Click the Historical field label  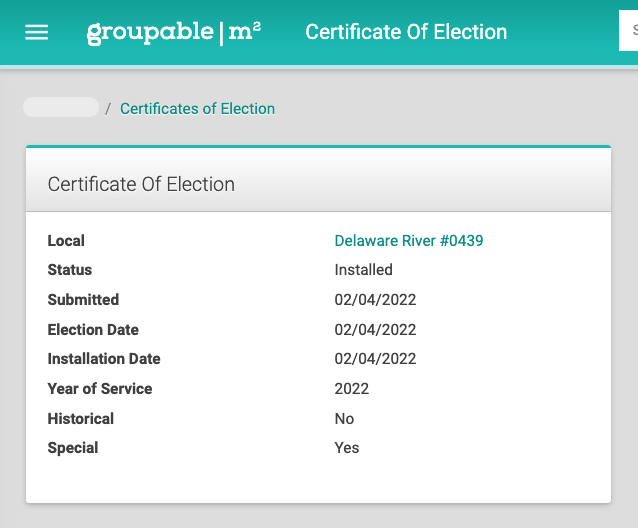pyautogui.click(x=81, y=419)
